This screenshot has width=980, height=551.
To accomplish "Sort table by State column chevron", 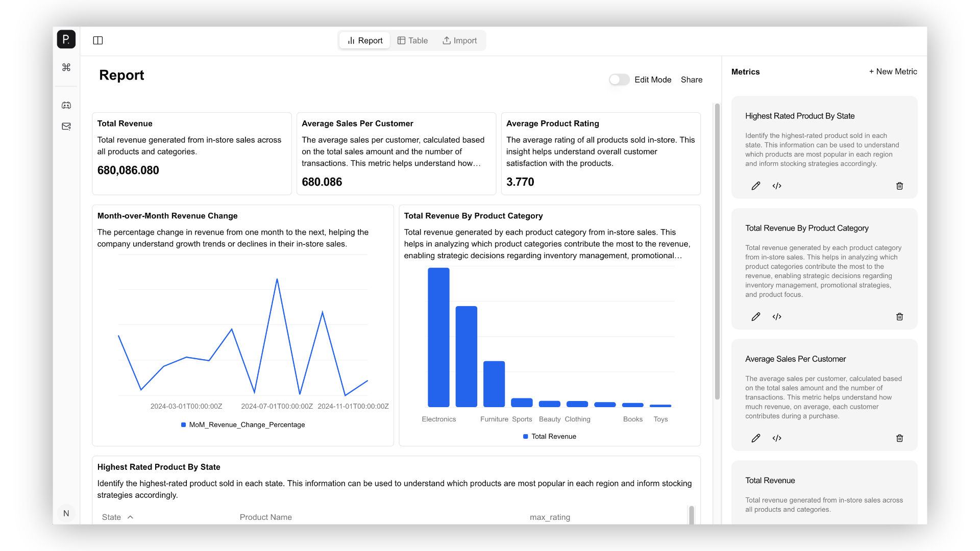I will point(131,517).
